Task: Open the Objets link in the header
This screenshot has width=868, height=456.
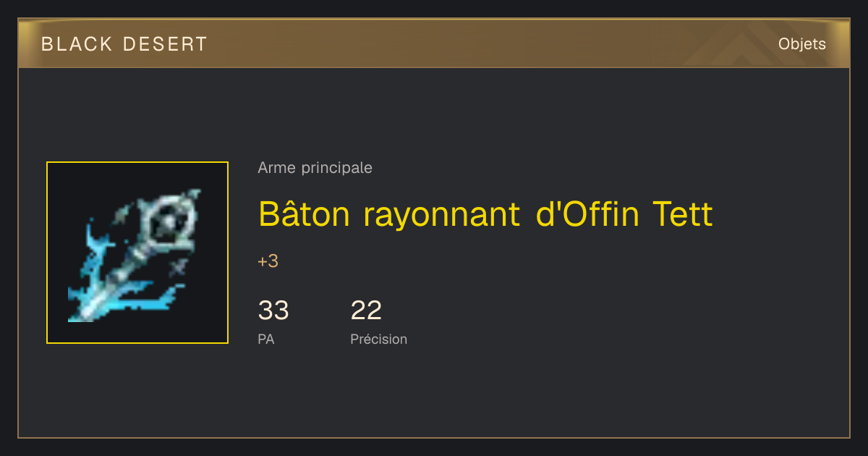Action: coord(801,44)
